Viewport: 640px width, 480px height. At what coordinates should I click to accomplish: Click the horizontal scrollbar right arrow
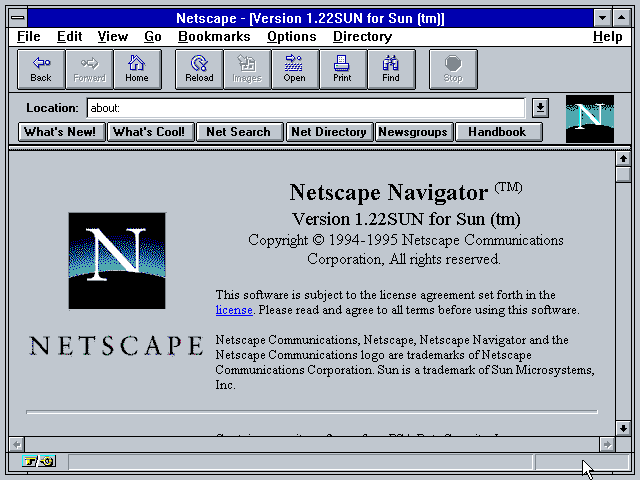point(607,444)
